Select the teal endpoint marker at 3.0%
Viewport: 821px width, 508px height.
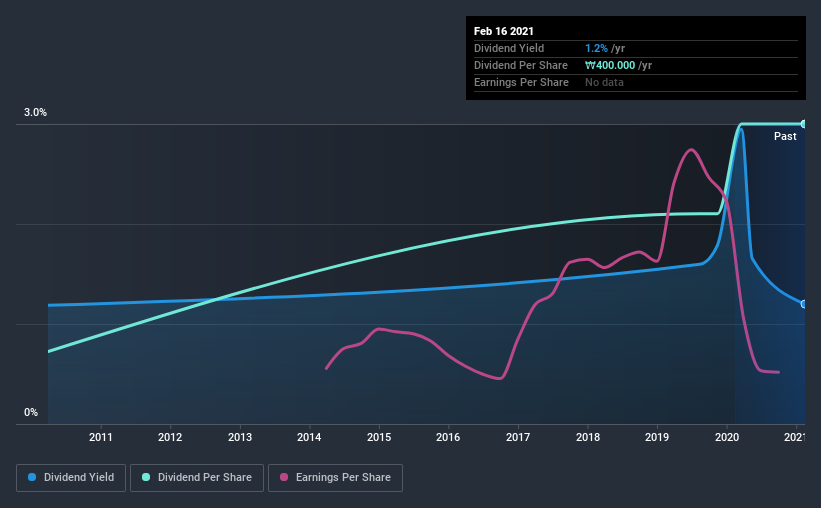pos(803,124)
